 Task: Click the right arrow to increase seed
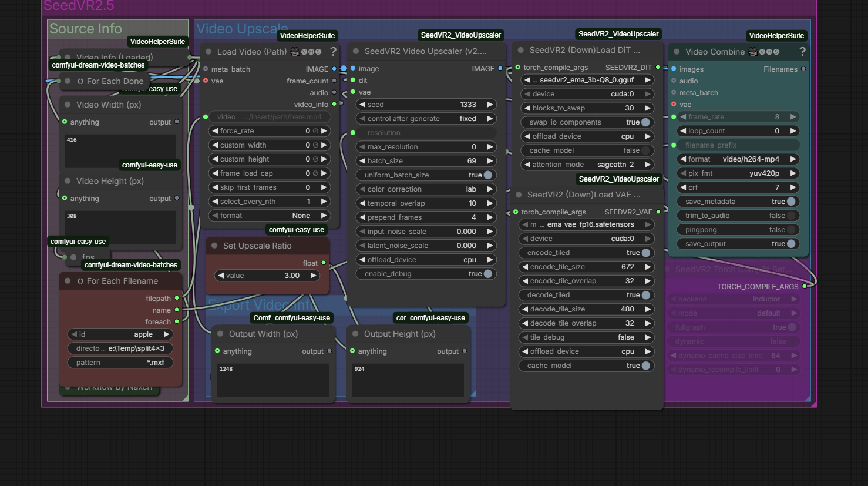490,105
